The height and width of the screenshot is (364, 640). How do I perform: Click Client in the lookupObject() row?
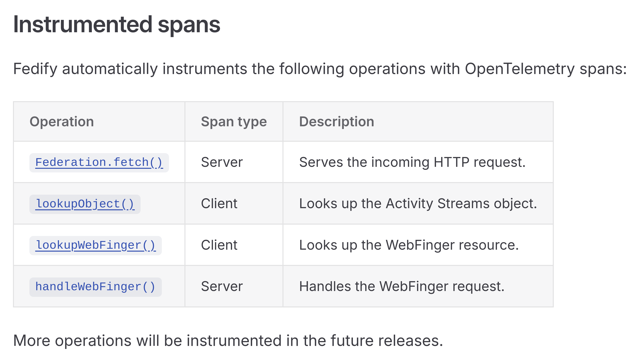(x=219, y=204)
